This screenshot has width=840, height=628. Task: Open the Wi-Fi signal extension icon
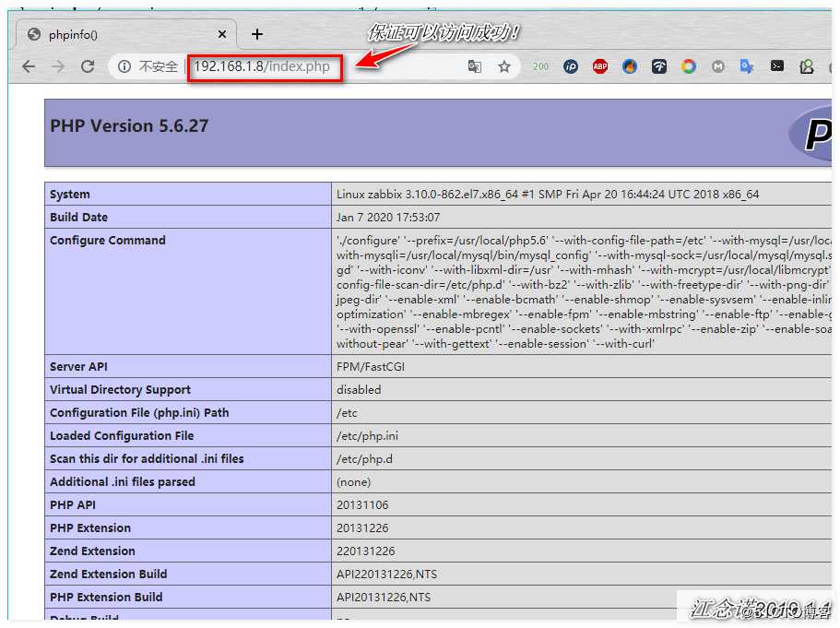click(659, 66)
